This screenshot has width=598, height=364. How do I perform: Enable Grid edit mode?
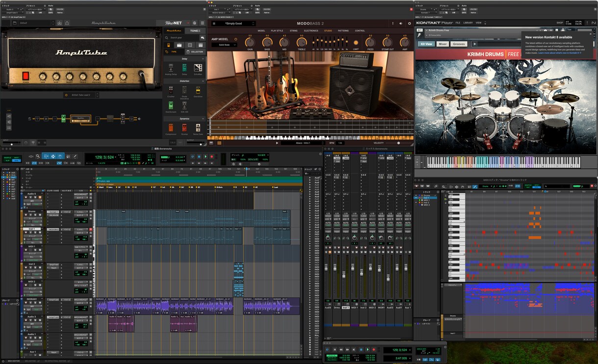17,160
